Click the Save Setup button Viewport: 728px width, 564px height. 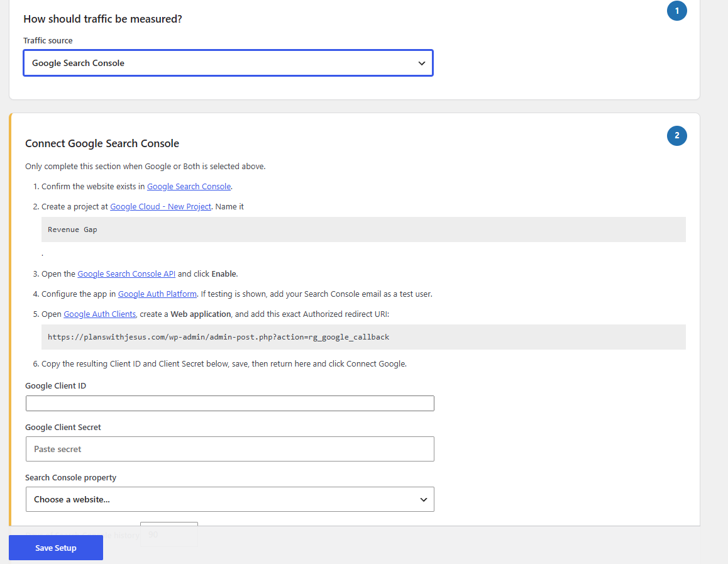(x=56, y=548)
